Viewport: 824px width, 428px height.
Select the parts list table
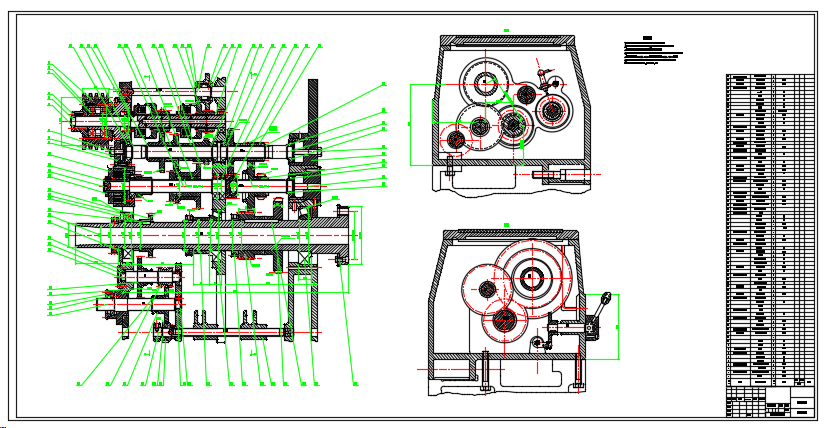(770, 231)
